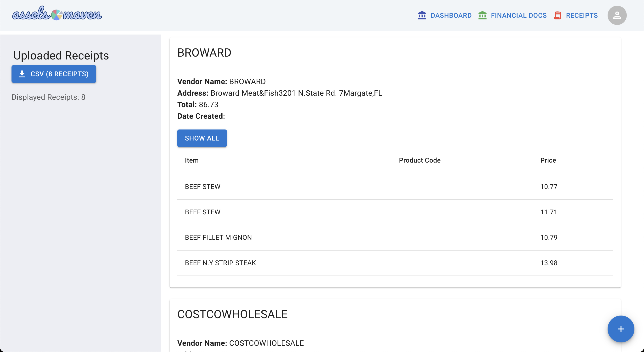Click the download icon on CSV button
The image size is (644, 352).
(x=22, y=74)
